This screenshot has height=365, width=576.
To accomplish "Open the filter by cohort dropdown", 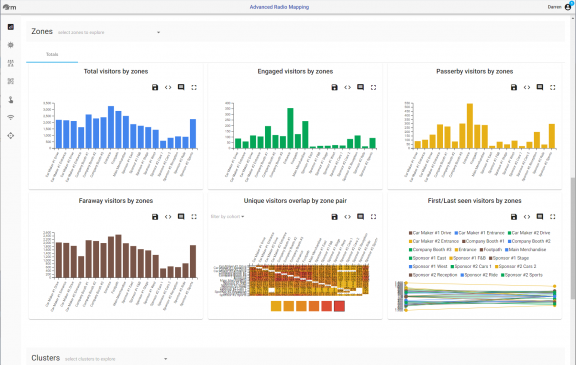I will pos(227,217).
